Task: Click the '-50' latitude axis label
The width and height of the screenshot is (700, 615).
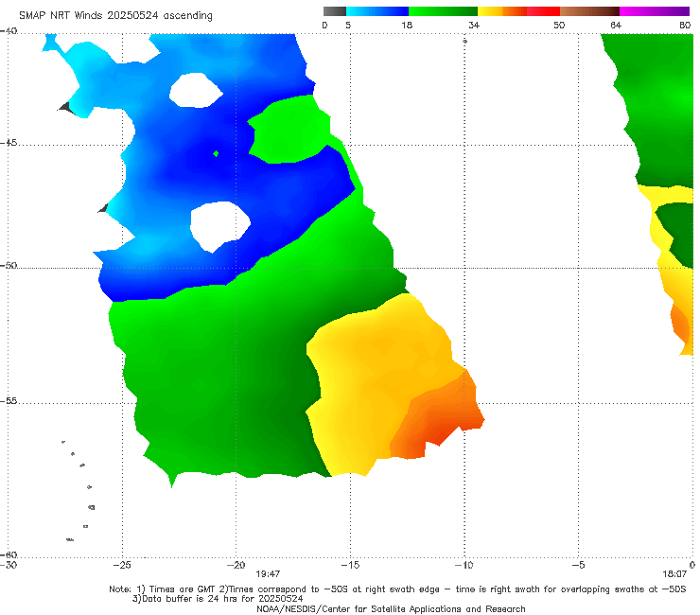Action: tap(9, 266)
